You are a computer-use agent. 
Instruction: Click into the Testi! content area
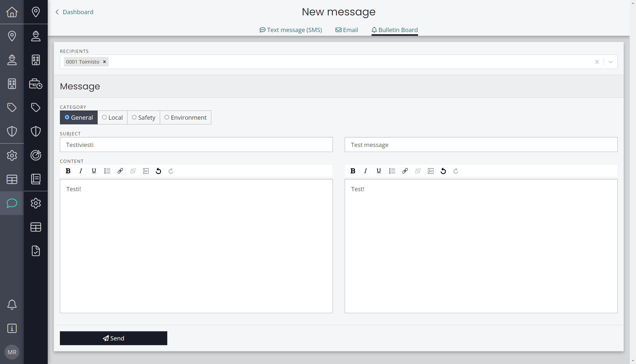pyautogui.click(x=196, y=246)
